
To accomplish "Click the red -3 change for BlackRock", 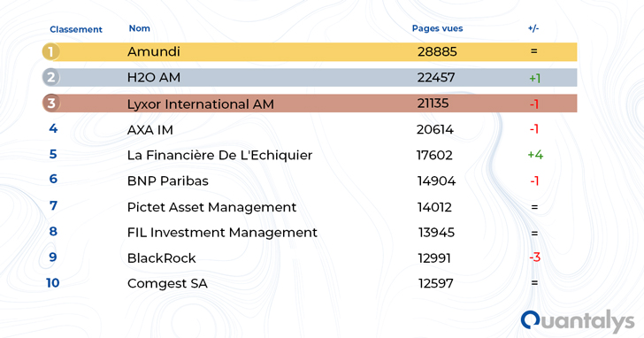I will [534, 257].
